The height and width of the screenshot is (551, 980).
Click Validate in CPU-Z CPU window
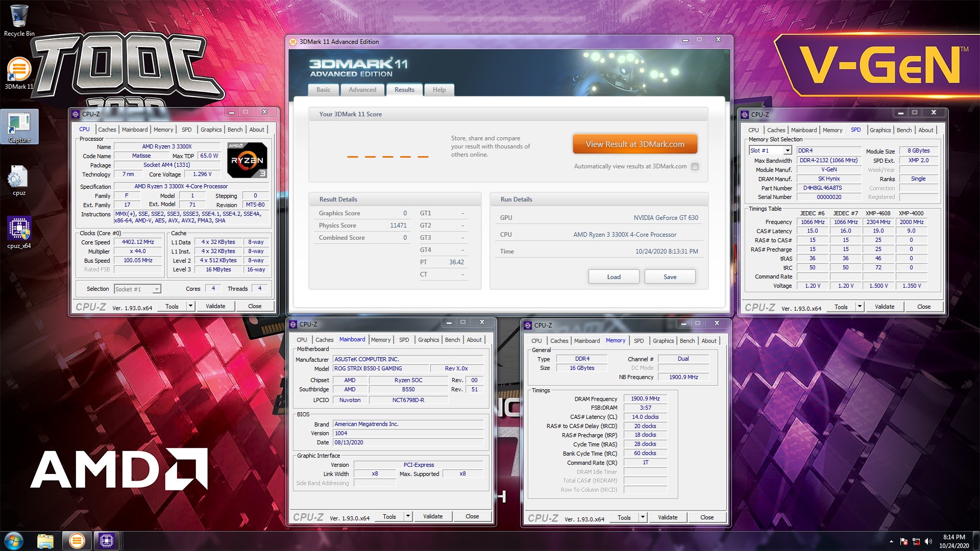coord(215,306)
